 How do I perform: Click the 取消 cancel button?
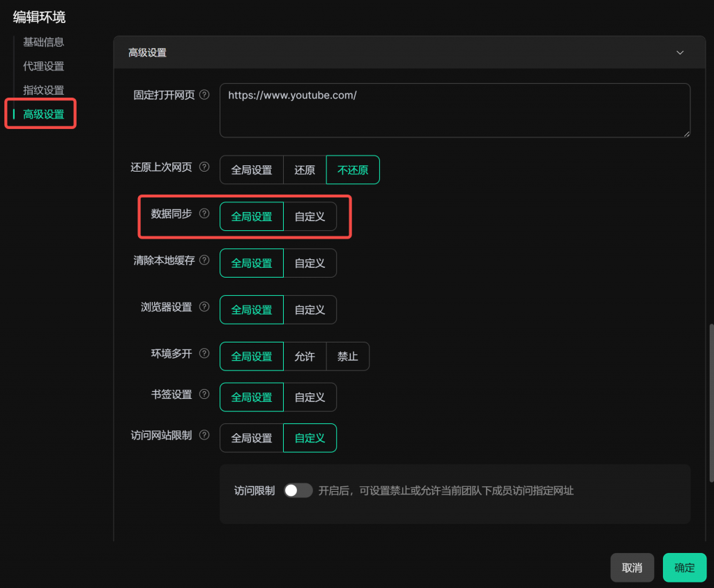tap(632, 568)
